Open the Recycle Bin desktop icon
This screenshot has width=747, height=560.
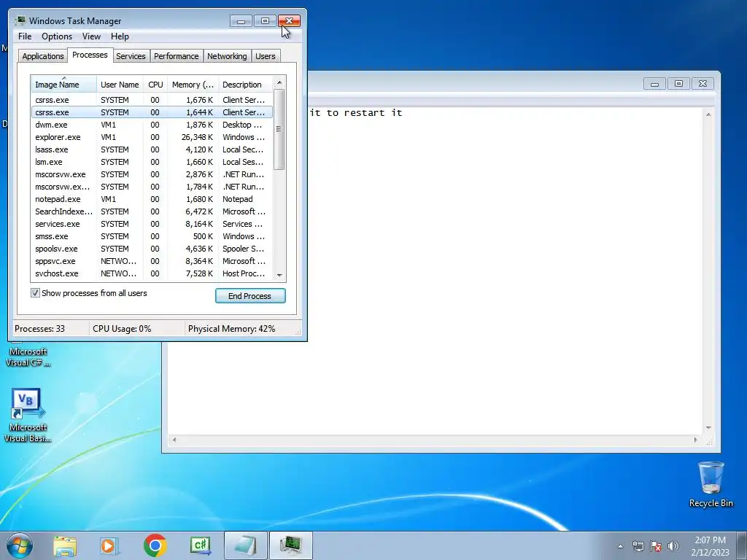711,484
